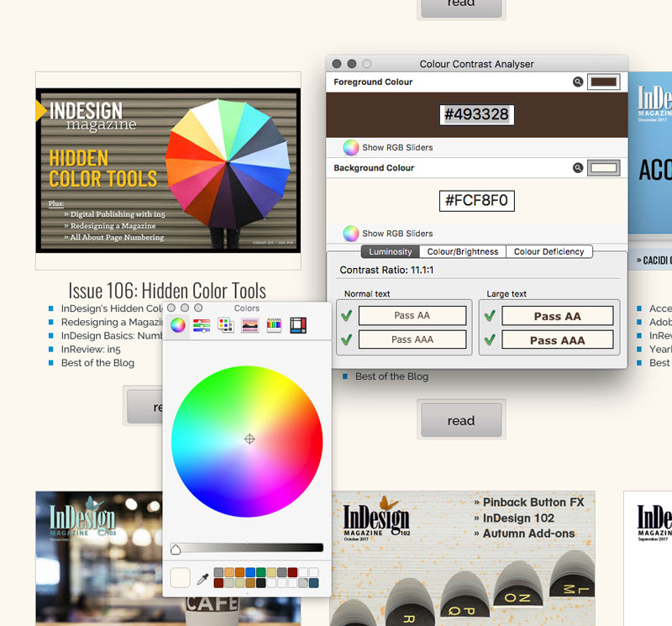Click the Normal text Pass AA preview box
Screen dimensions: 672x626
[412, 316]
